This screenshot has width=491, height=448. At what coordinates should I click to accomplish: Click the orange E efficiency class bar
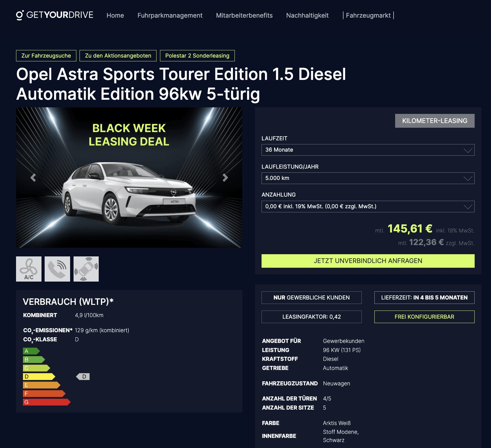[41, 385]
